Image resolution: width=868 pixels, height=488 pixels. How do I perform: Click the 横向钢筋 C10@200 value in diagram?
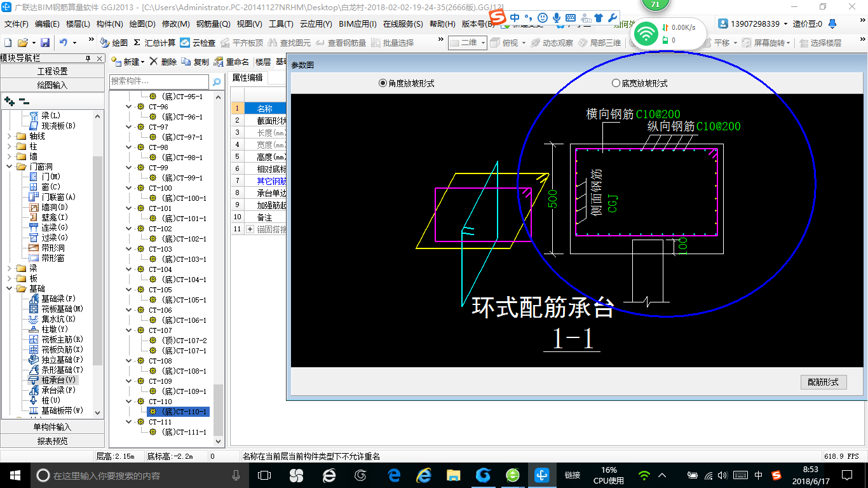click(x=658, y=114)
